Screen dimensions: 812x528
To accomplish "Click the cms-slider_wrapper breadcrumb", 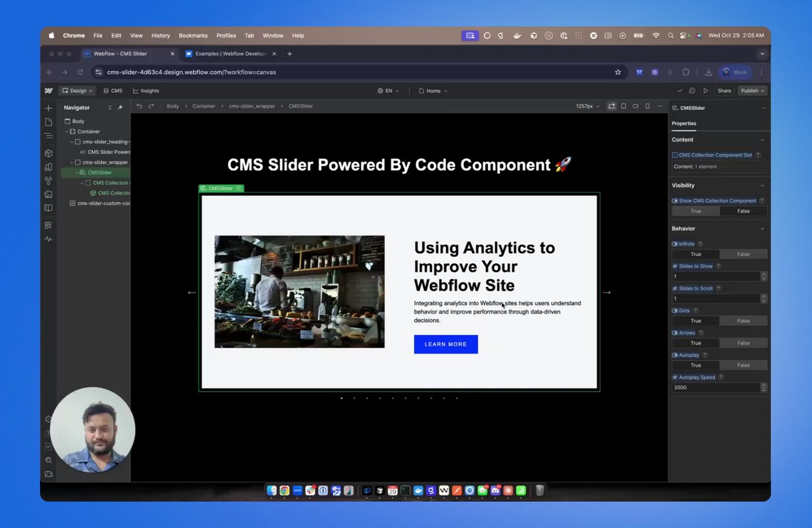I will pos(252,106).
